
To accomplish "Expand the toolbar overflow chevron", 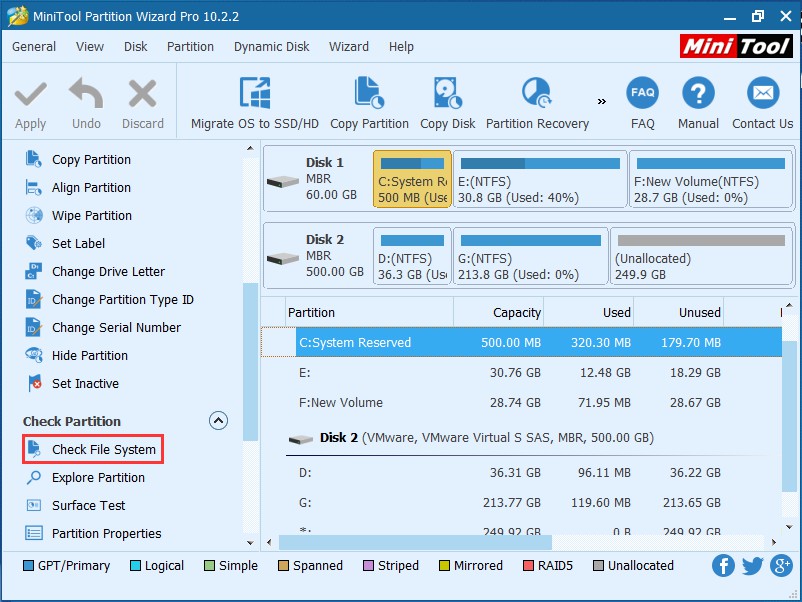I will 602,101.
